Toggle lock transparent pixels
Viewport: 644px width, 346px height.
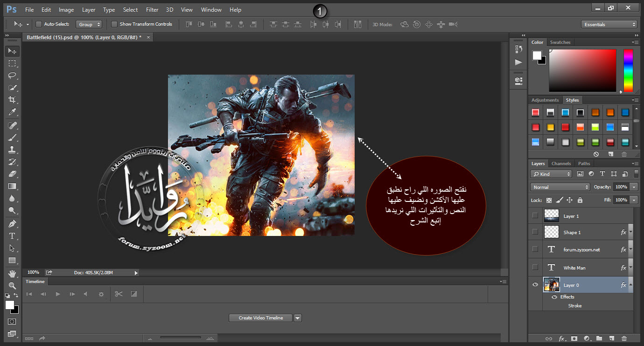(x=549, y=200)
